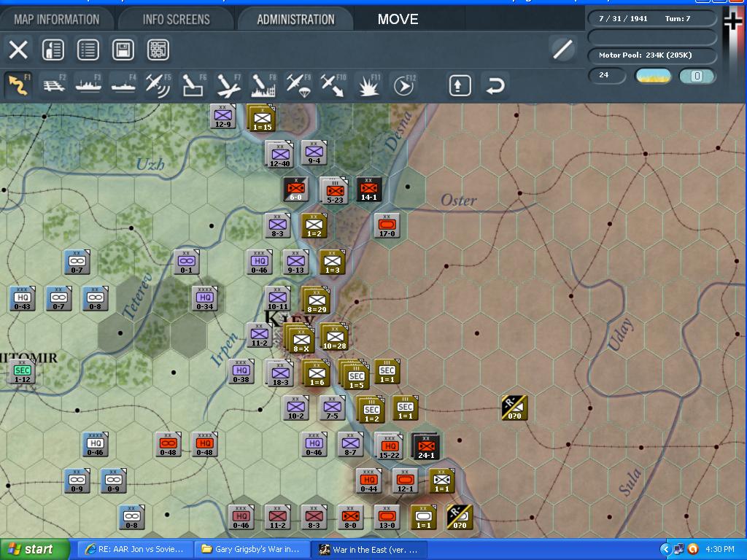Open the person-with-list icon in Administration row
This screenshot has height=560, width=747.
click(53, 50)
